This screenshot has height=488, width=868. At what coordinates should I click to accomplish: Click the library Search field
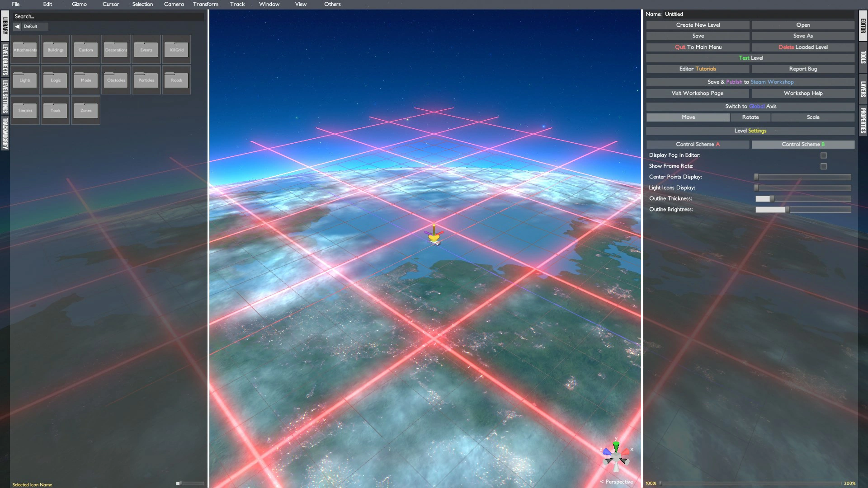(x=108, y=16)
